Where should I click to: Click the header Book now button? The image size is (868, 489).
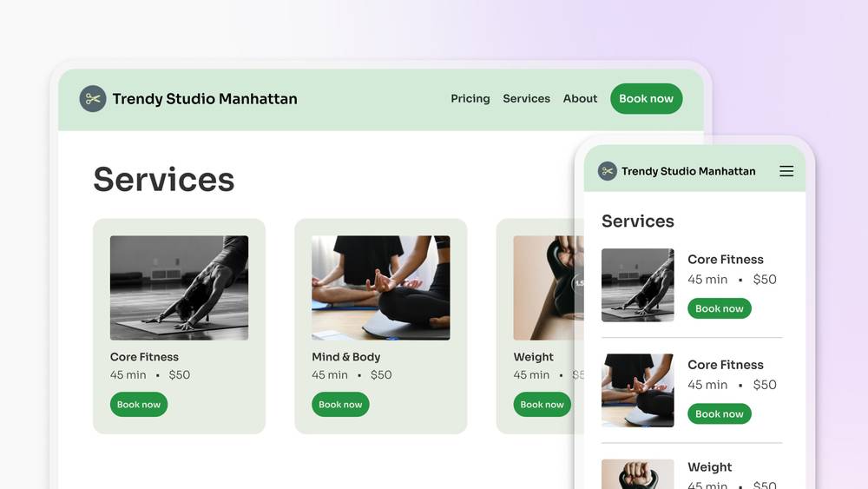[x=646, y=98]
